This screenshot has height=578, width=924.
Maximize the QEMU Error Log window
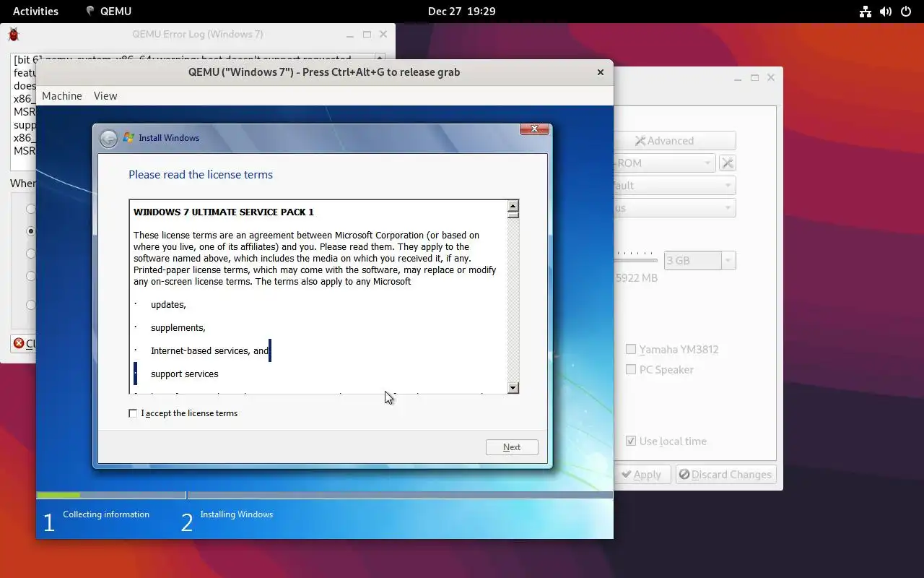pyautogui.click(x=367, y=34)
